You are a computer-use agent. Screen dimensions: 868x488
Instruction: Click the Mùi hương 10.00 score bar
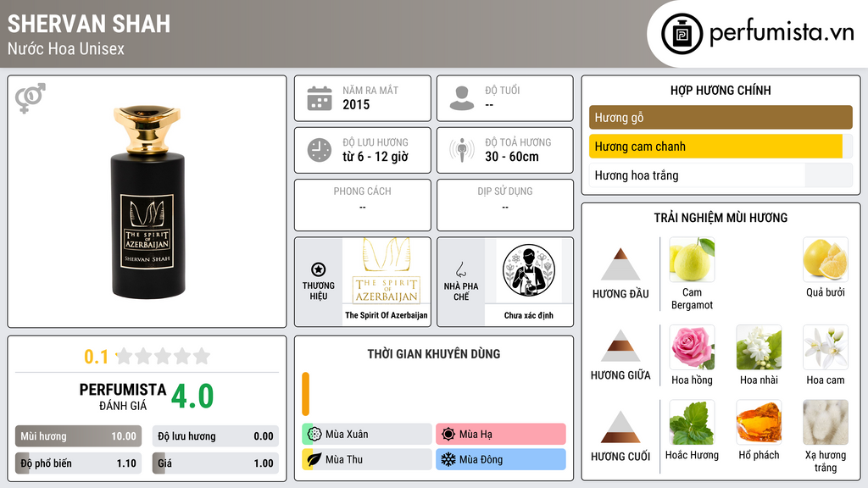(x=78, y=436)
